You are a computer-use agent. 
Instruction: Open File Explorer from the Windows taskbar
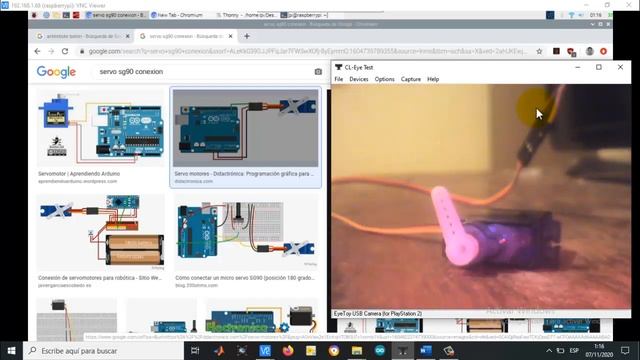click(x=357, y=351)
